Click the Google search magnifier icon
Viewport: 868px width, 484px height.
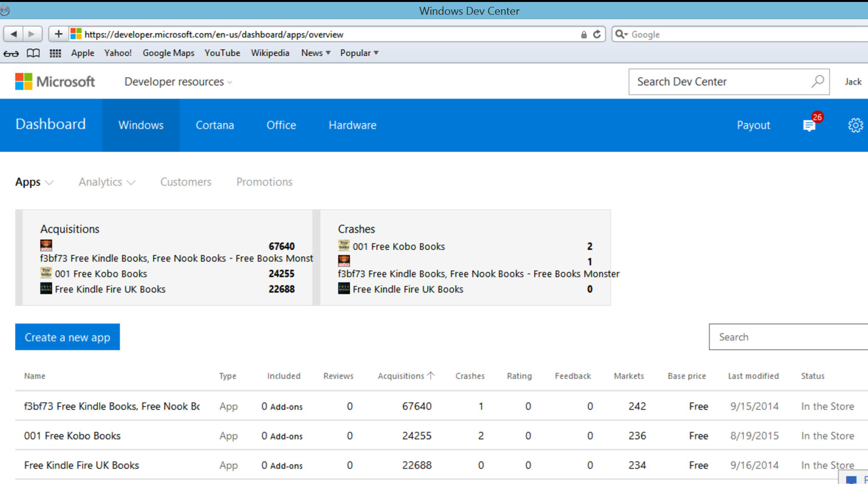(621, 34)
